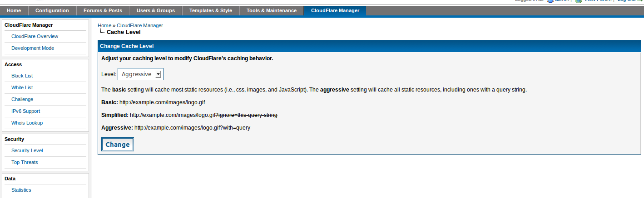Open CloudFlare Overview in the sidebar

point(35,36)
